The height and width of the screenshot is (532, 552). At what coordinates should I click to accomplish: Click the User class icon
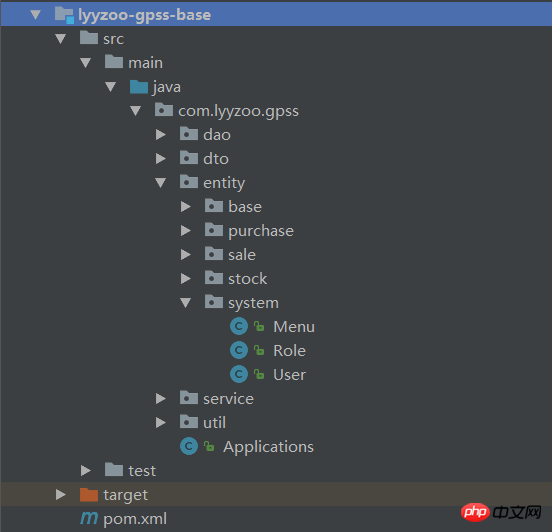[239, 374]
